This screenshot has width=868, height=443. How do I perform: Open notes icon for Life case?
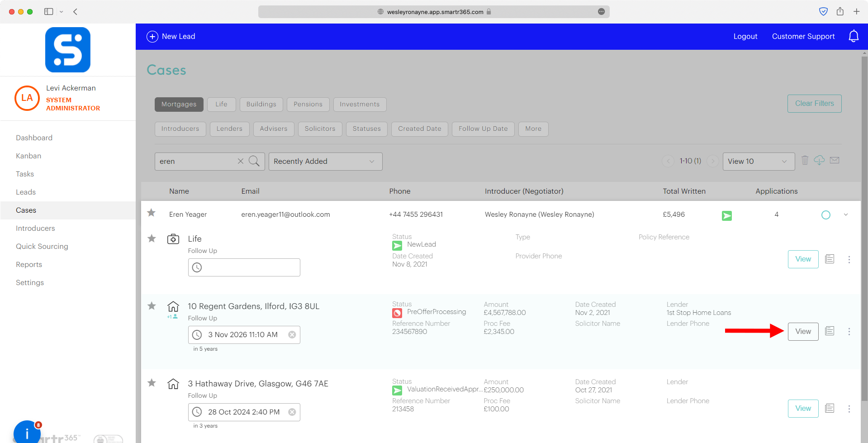pyautogui.click(x=830, y=259)
